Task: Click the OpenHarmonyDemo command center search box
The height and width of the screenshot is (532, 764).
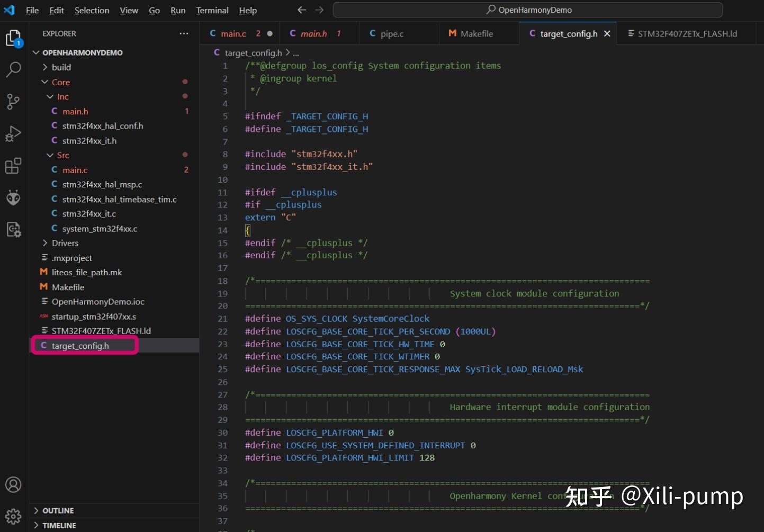Action: (527, 10)
